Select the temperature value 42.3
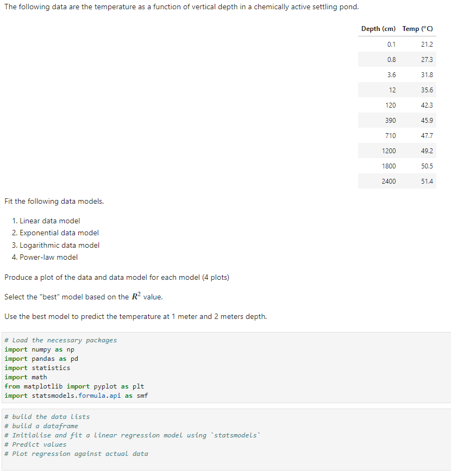Image resolution: width=451 pixels, height=476 pixels. [427, 105]
